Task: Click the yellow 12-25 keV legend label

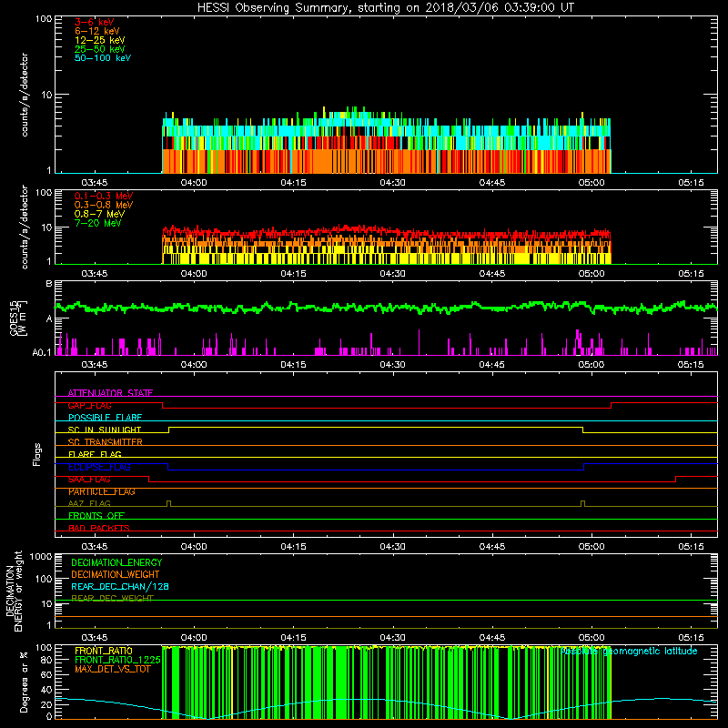Action: tap(99, 40)
